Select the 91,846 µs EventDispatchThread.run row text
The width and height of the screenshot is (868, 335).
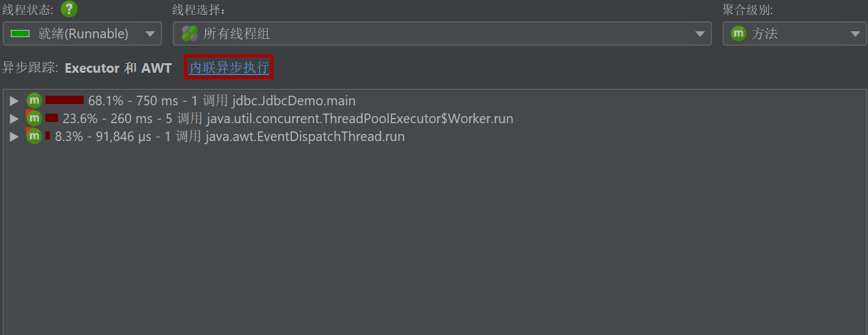230,137
